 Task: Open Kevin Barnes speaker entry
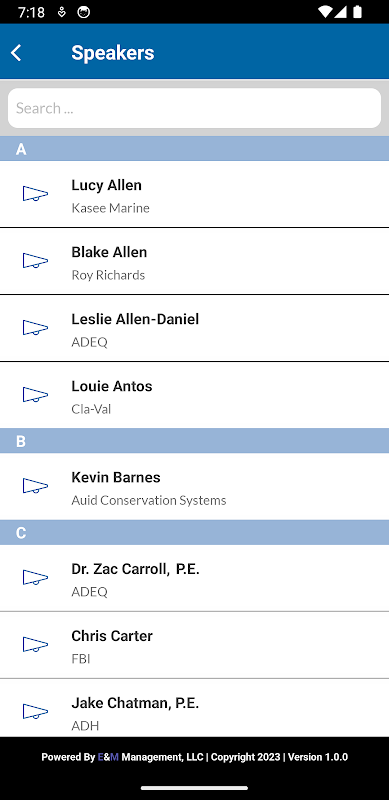194,486
